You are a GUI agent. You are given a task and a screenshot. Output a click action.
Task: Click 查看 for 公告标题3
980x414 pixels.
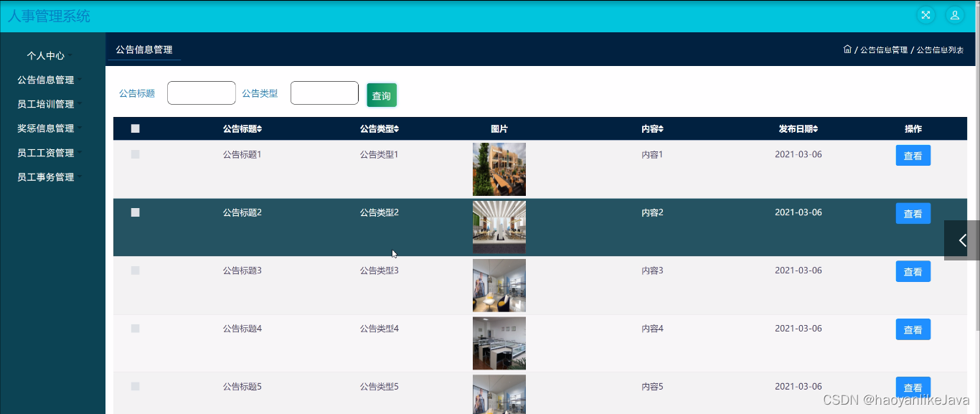point(913,272)
